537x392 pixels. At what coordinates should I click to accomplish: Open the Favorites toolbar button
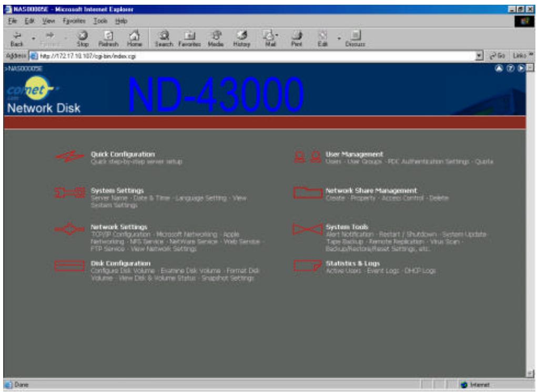[x=189, y=39]
